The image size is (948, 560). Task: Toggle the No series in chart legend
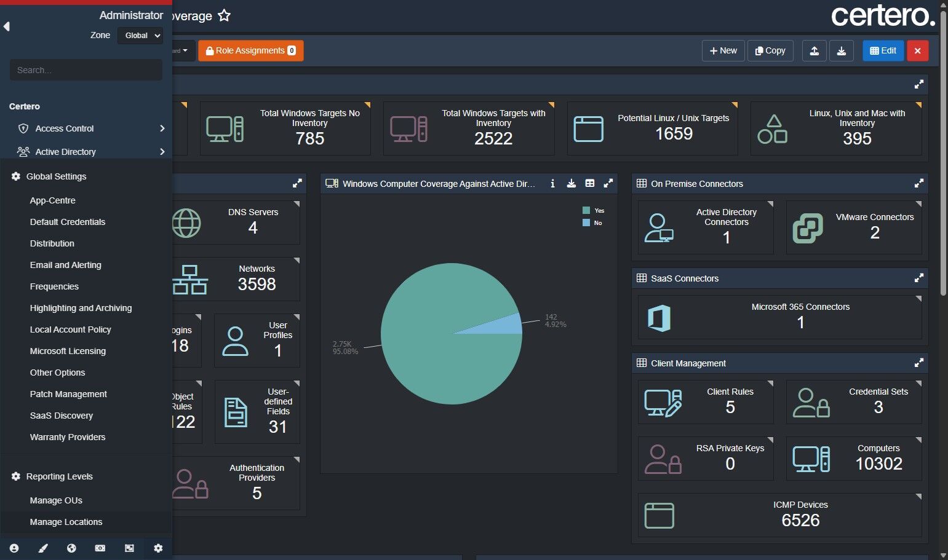[592, 223]
